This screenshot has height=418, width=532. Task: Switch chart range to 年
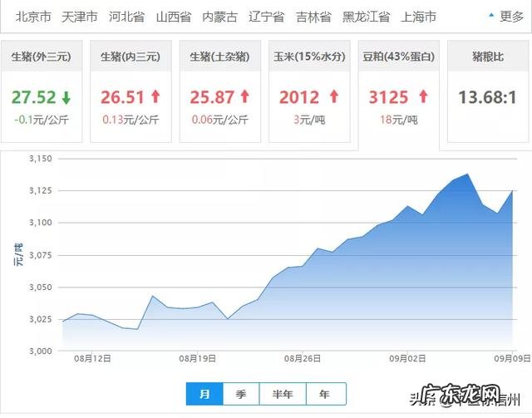[326, 394]
